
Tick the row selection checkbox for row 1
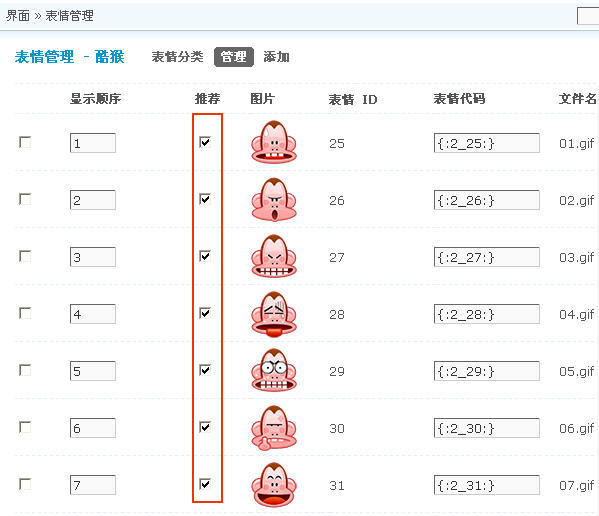pyautogui.click(x=25, y=142)
